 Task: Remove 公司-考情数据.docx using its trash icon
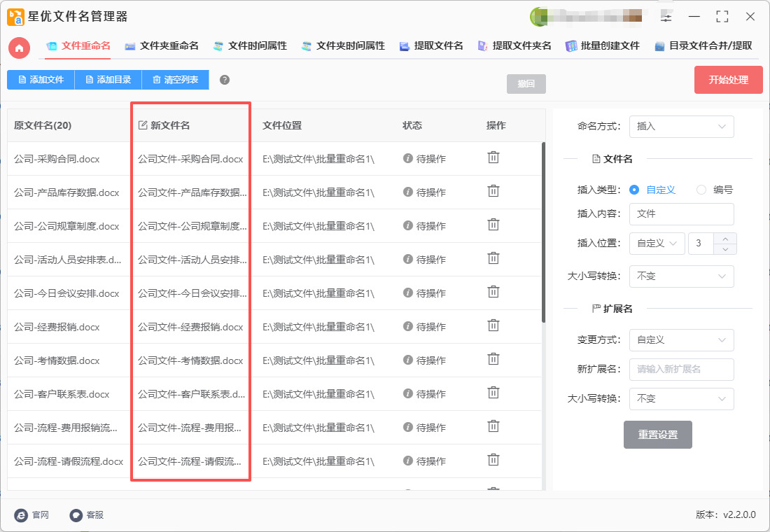[x=493, y=359]
